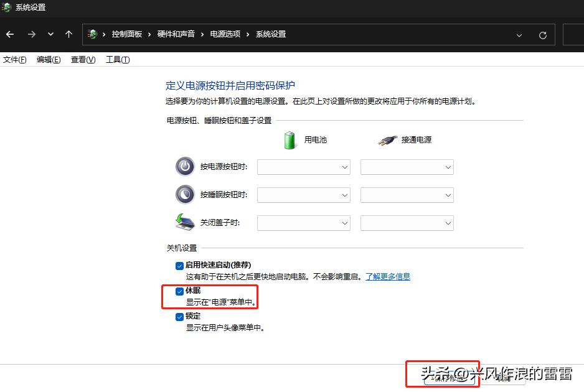Click the up navigation arrow
Viewport: 584px width, 392px height.
(x=68, y=34)
